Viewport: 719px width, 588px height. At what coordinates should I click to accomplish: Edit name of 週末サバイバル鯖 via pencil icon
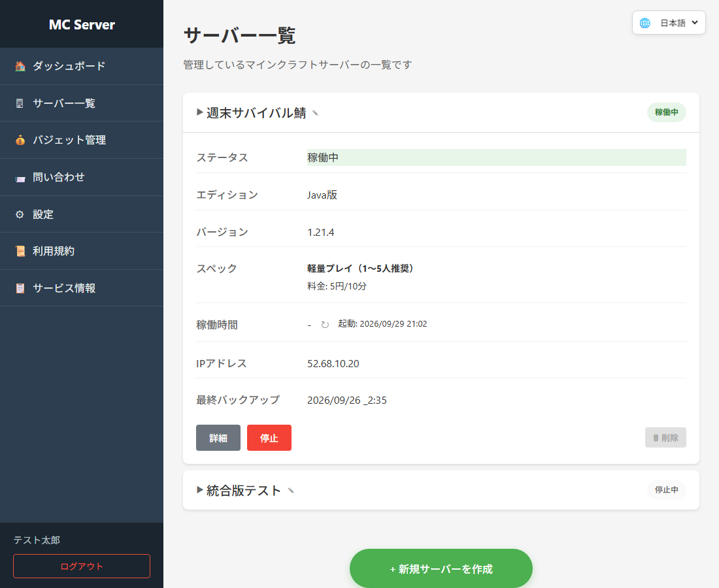tap(316, 113)
